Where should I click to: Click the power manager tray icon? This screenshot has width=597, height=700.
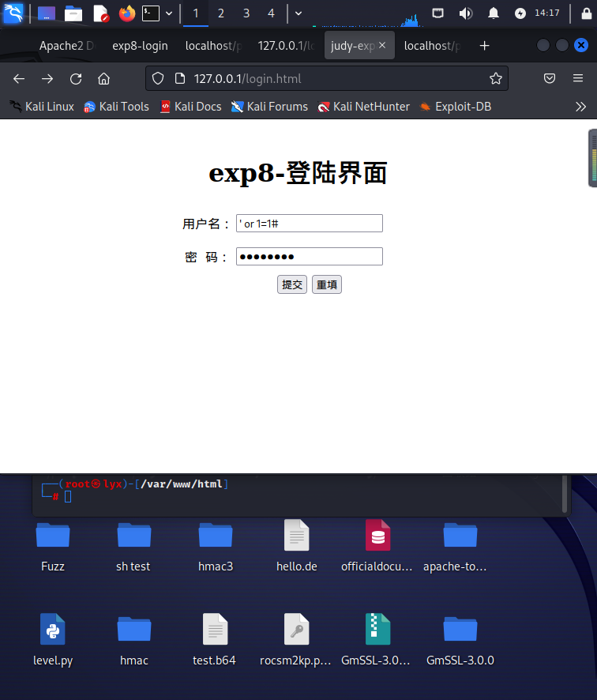pyautogui.click(x=520, y=13)
